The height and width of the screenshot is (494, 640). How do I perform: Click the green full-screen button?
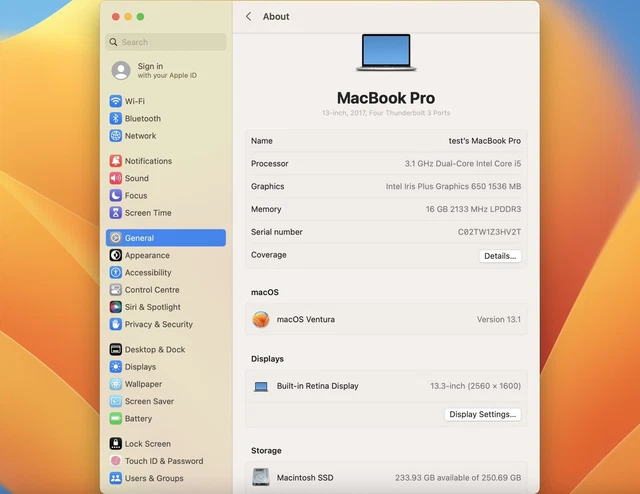click(140, 17)
